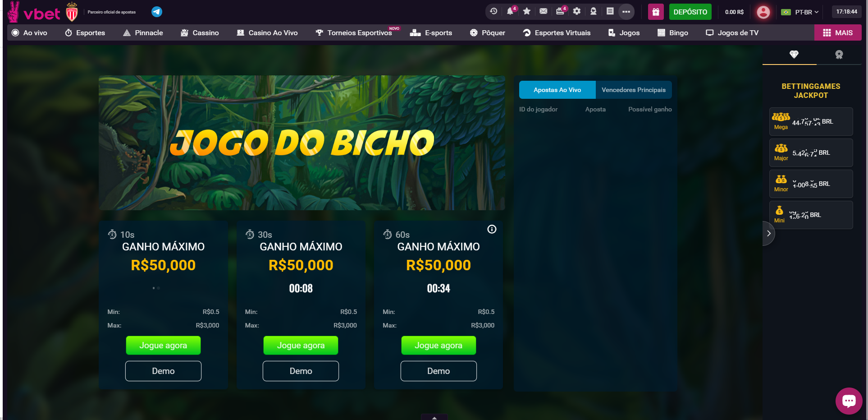Open the Cassino menu item
This screenshot has width=868, height=420.
pos(200,33)
